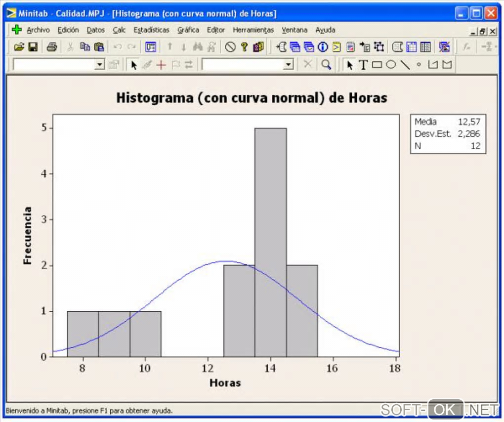This screenshot has height=422, width=504.
Task: Select the 'Frecuencia' Y-axis label
Action: click(28, 236)
